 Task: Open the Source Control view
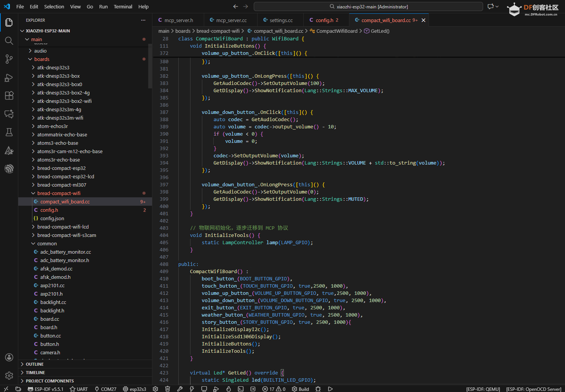tap(9, 59)
